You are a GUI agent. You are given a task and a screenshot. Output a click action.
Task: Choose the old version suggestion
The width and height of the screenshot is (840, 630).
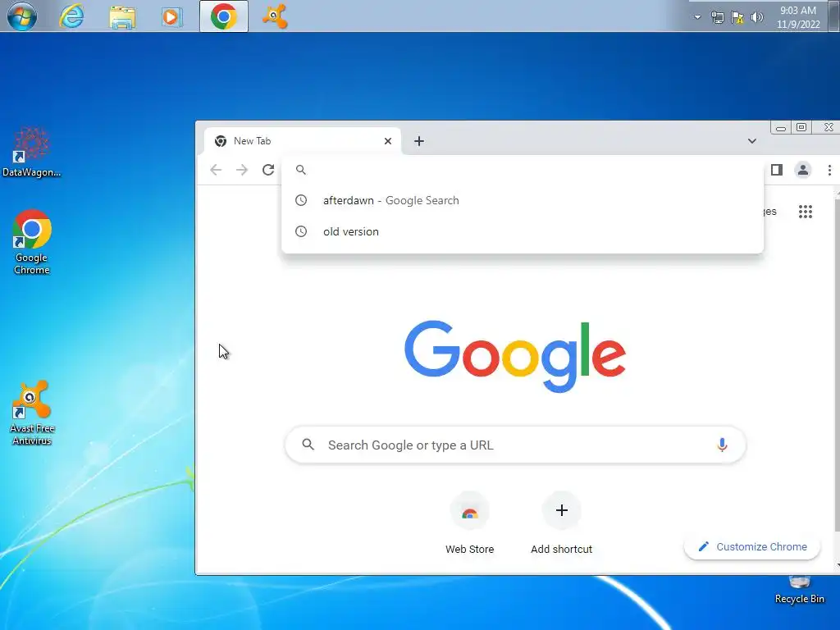pyautogui.click(x=523, y=231)
